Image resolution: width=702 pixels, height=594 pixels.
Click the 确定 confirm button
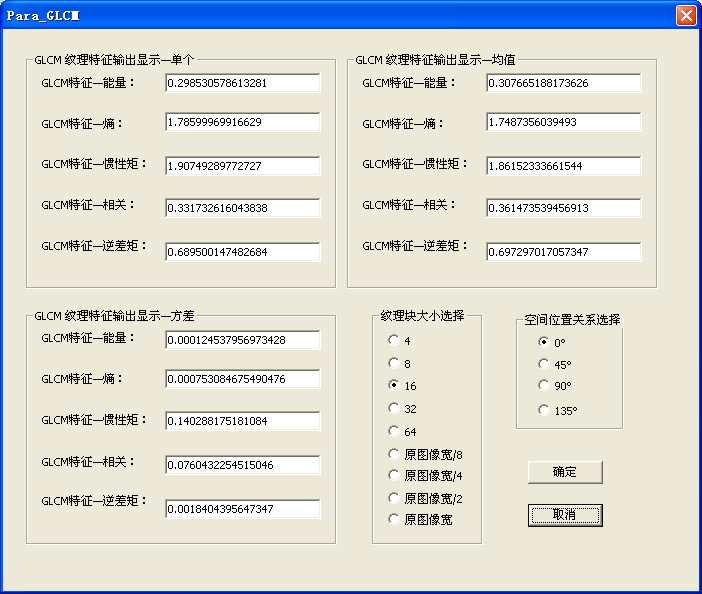tap(565, 472)
